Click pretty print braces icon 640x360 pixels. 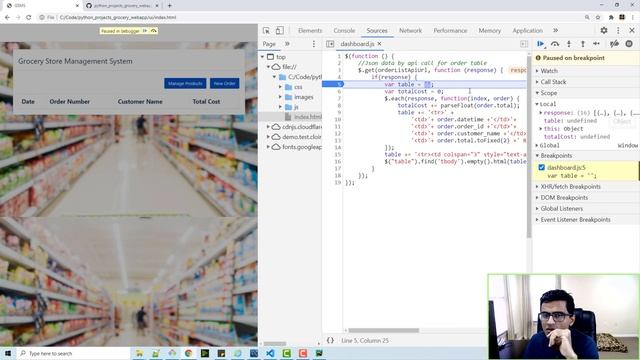330,340
